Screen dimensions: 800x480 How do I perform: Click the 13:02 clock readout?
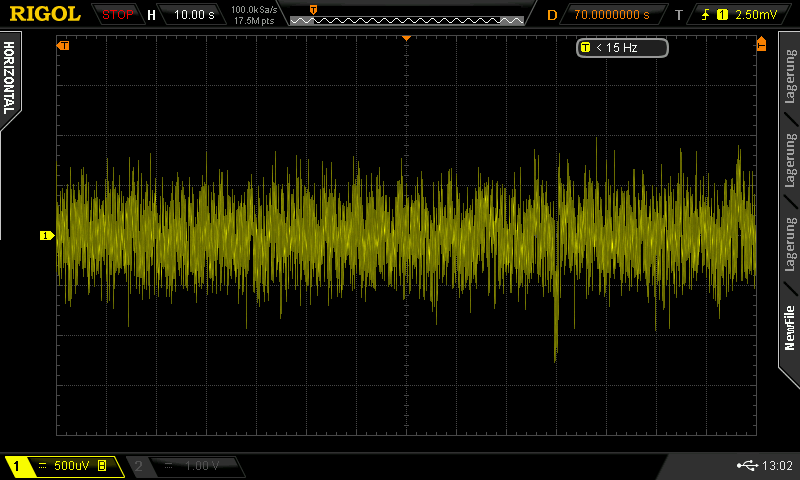[777, 465]
